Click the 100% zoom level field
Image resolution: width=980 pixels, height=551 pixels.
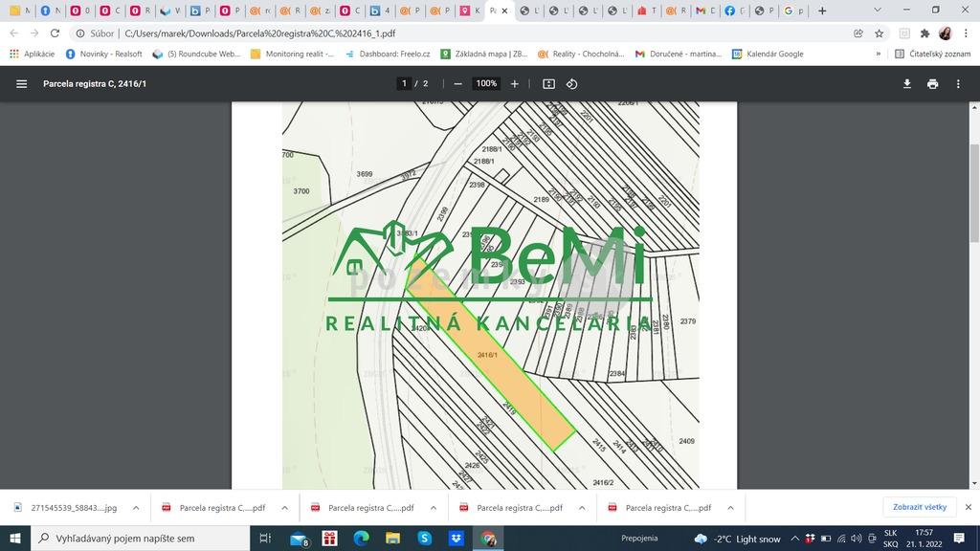(x=486, y=84)
